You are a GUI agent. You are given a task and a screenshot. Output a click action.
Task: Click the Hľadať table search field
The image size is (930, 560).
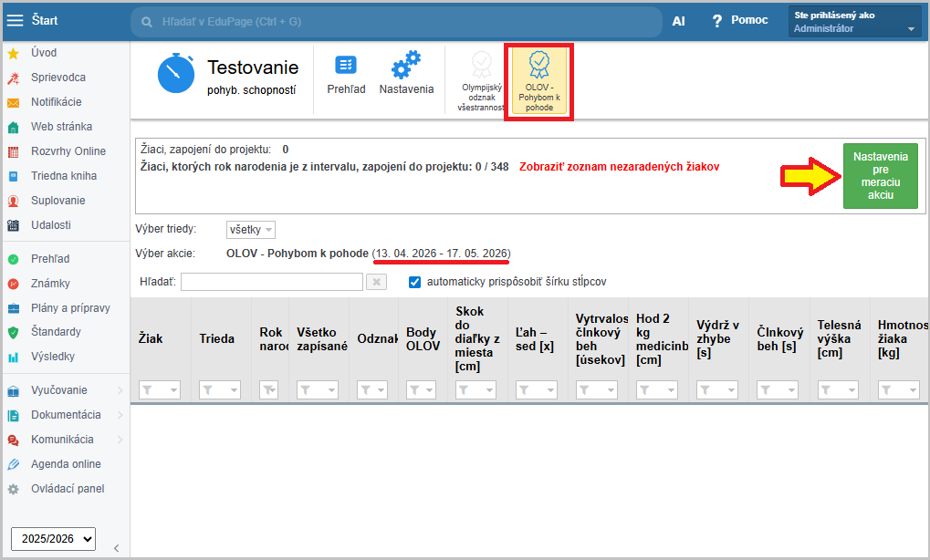[x=271, y=283]
